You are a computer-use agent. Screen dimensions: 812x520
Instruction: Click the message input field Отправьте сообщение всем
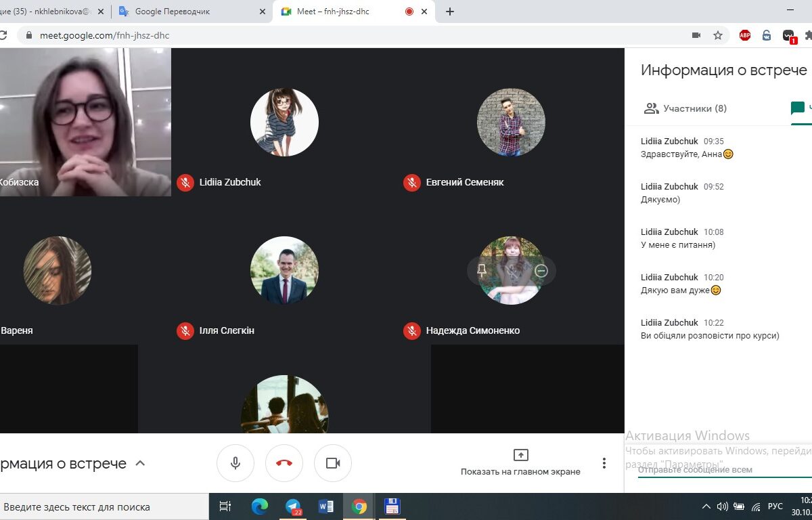click(x=717, y=470)
